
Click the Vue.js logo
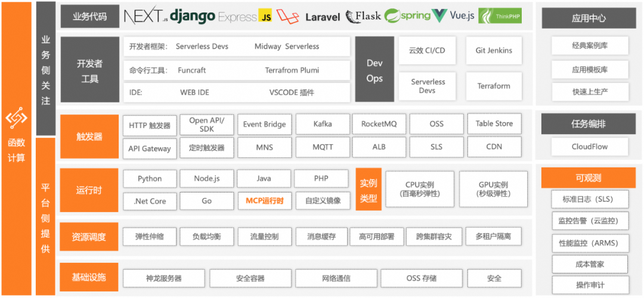(454, 16)
